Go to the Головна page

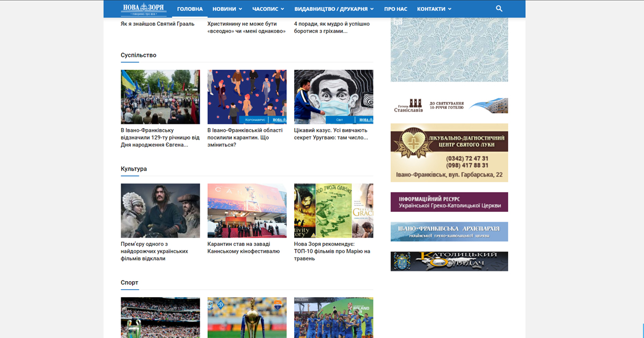click(190, 9)
